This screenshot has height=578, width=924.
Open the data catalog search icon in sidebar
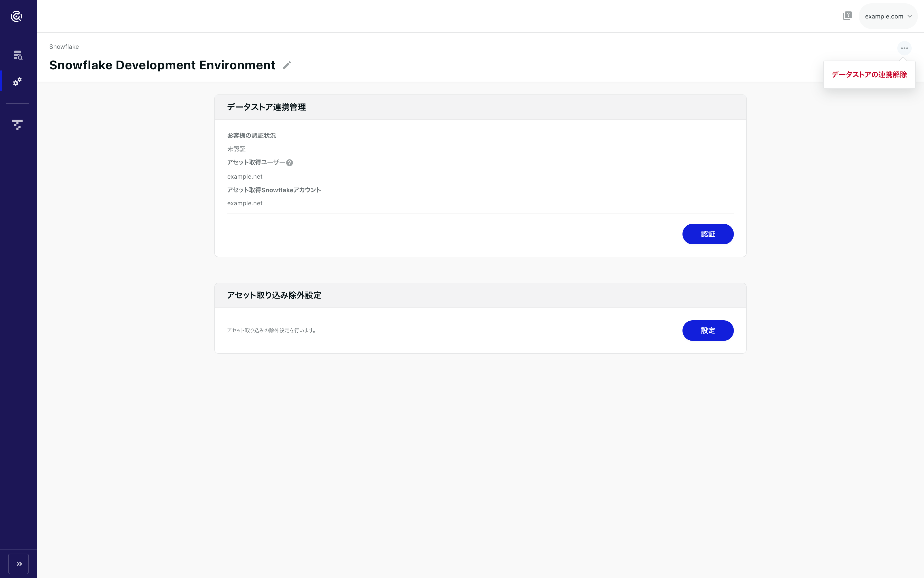tap(18, 55)
